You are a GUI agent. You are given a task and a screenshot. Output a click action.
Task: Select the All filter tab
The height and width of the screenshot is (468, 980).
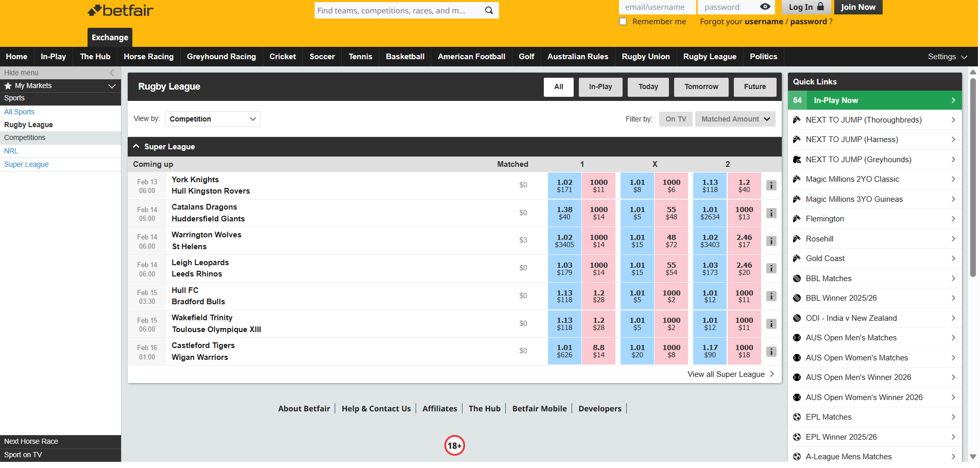pyautogui.click(x=559, y=87)
